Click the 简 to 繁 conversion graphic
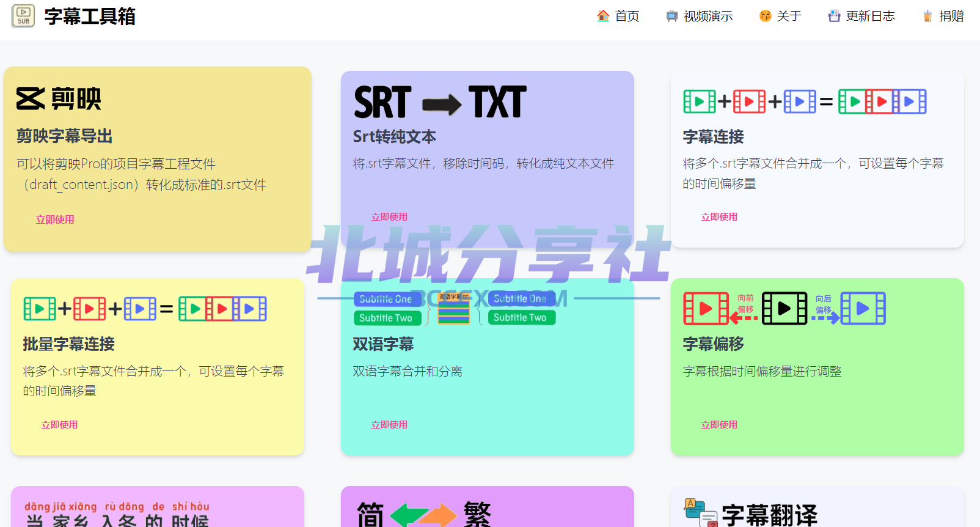 423,514
